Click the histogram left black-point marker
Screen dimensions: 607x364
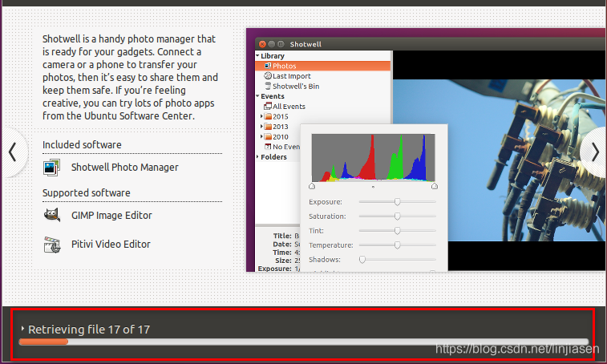click(x=312, y=186)
